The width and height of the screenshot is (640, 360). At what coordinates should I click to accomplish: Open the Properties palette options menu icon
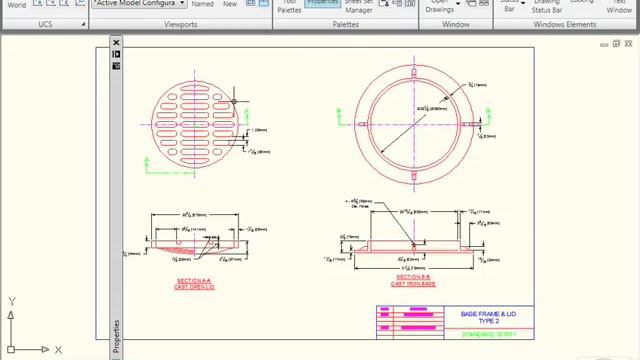coord(116,66)
